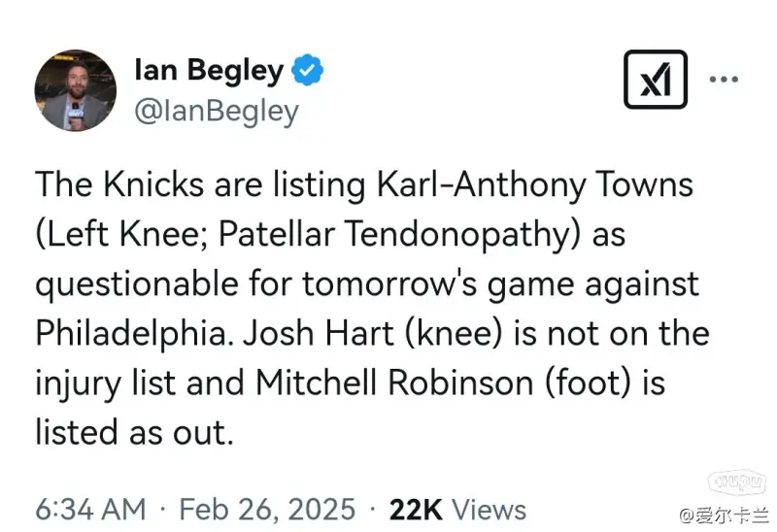Click the hupu watermark logo
Image resolution: width=777 pixels, height=532 pixels.
738,481
